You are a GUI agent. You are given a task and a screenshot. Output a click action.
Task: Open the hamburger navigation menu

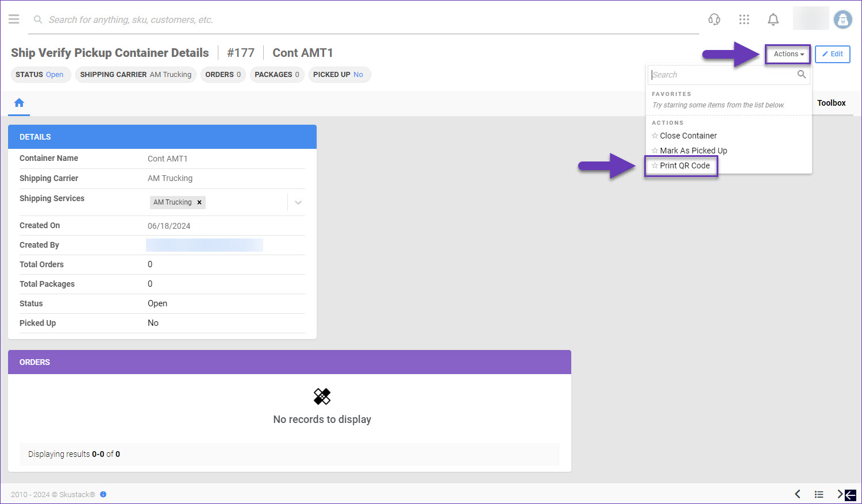click(14, 20)
